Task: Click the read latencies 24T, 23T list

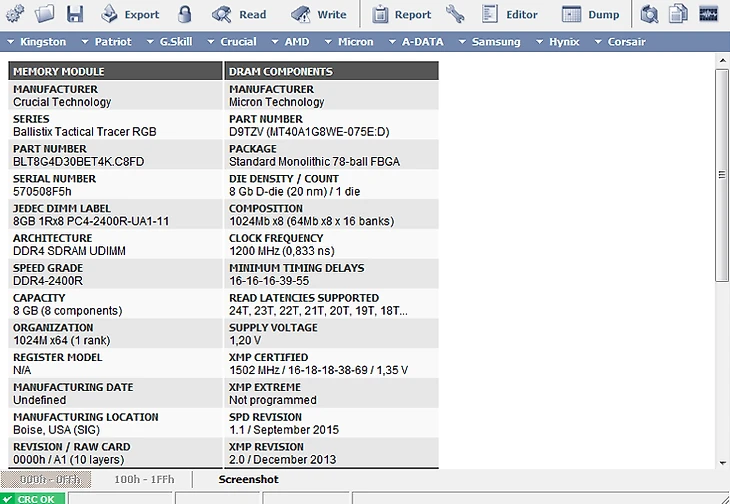Action: [318, 311]
